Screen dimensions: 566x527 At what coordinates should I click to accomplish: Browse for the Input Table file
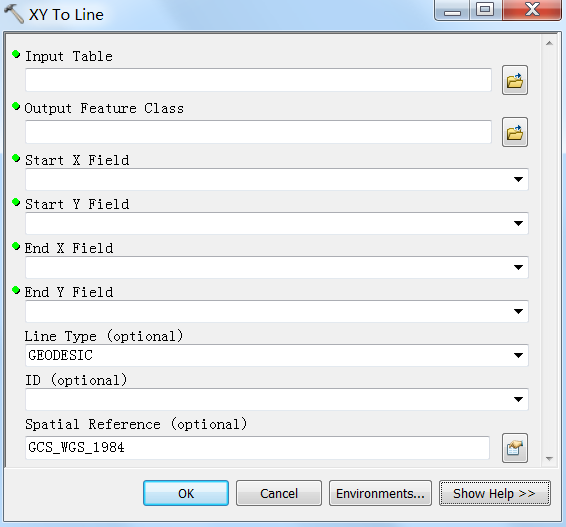click(515, 80)
